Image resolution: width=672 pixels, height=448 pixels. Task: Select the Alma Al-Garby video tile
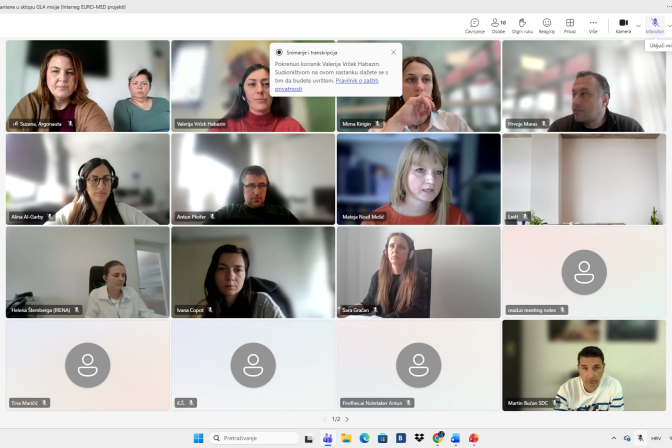point(87,179)
